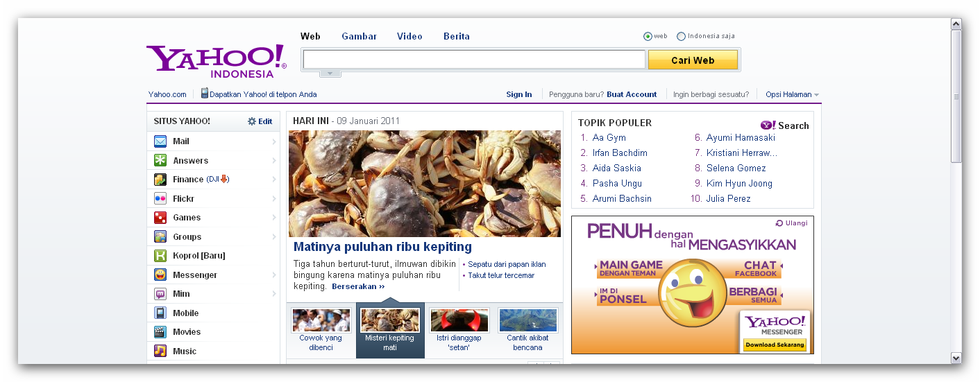Open Pasha Ungu popular topic
Screen dimensions: 980x382
(617, 184)
